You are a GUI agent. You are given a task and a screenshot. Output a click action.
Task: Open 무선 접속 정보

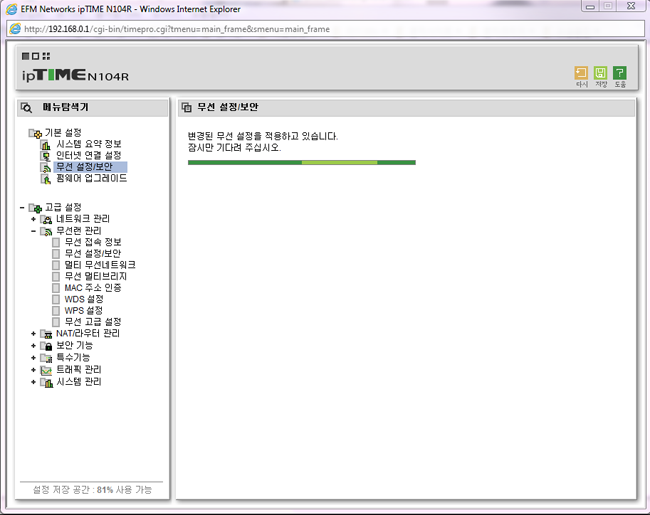[93, 242]
